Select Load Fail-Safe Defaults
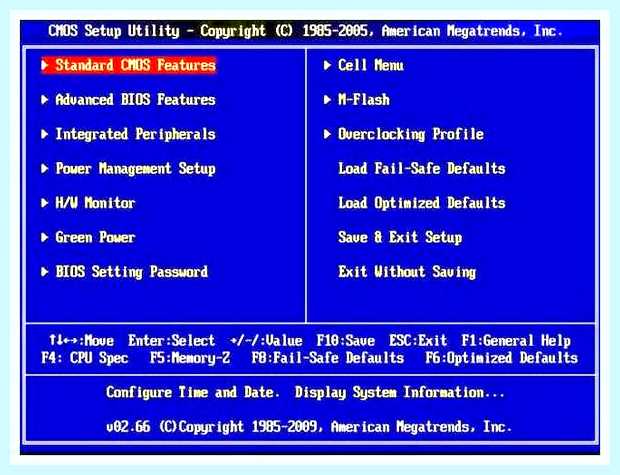620x475 pixels. 422,168
